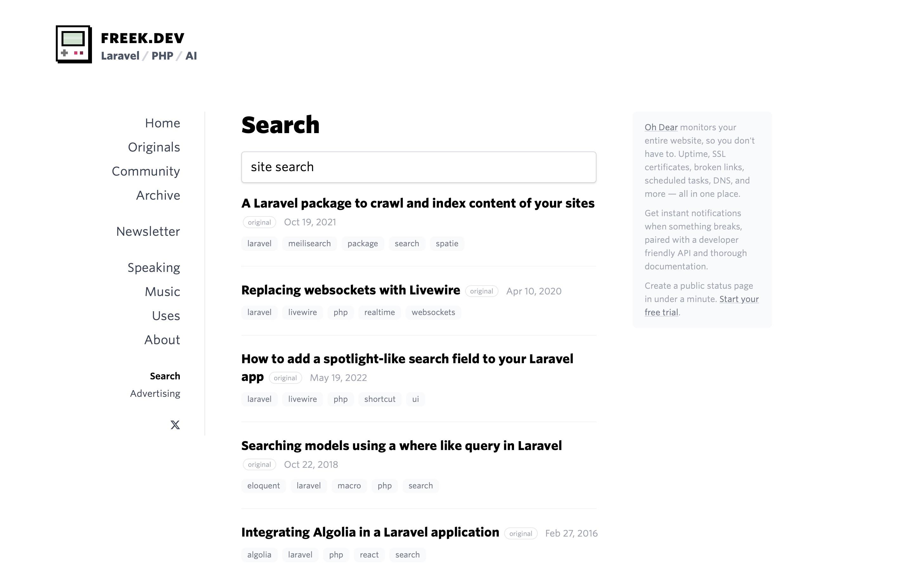Open the Originals section
924x573 pixels.
[x=153, y=147]
